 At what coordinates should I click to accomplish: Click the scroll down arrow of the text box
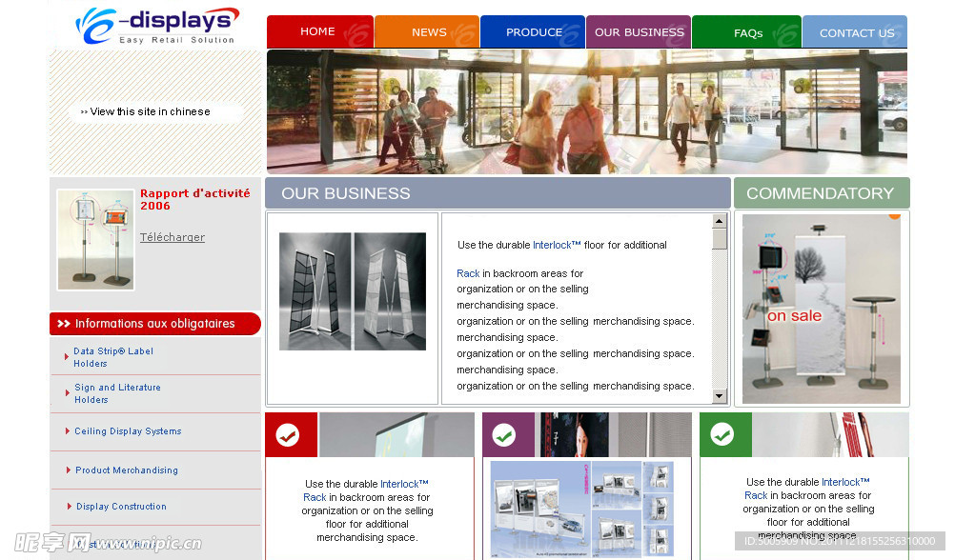click(x=720, y=395)
